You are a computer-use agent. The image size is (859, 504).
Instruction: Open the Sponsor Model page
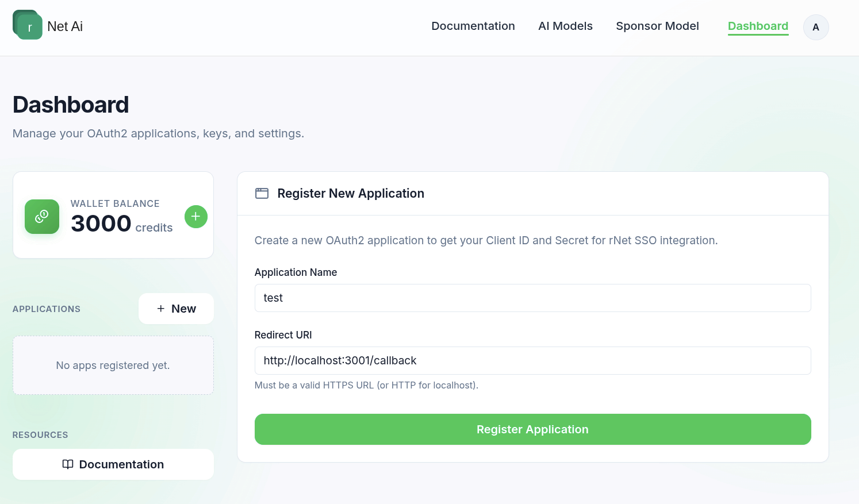click(657, 26)
